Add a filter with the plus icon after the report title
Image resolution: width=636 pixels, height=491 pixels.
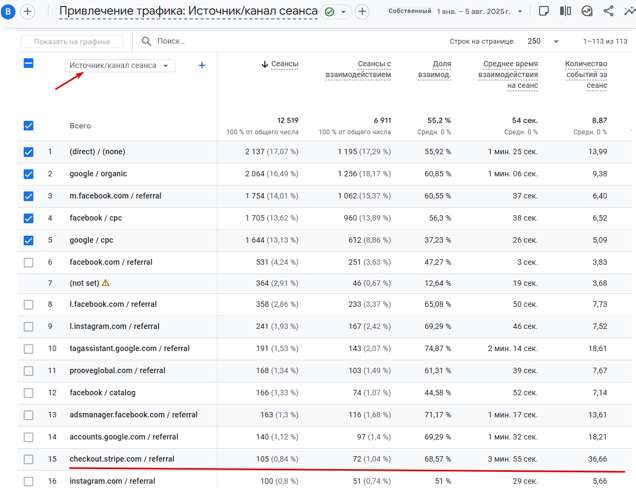pos(362,11)
